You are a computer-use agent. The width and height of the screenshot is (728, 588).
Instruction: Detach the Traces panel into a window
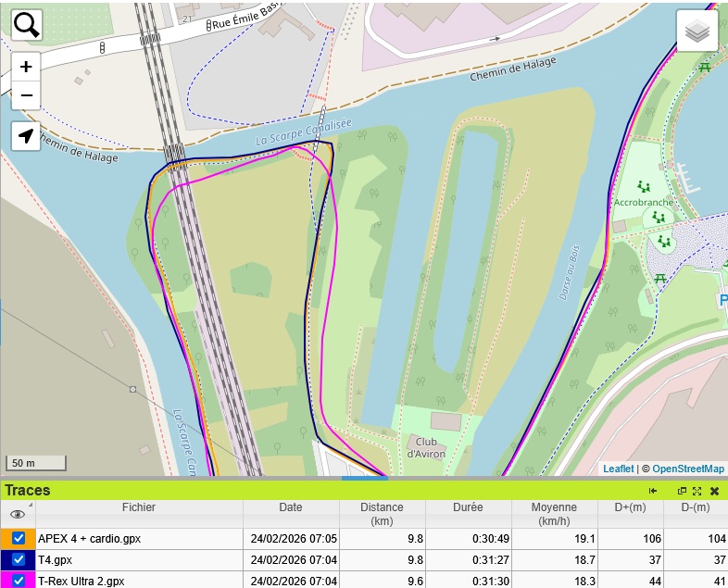click(682, 491)
